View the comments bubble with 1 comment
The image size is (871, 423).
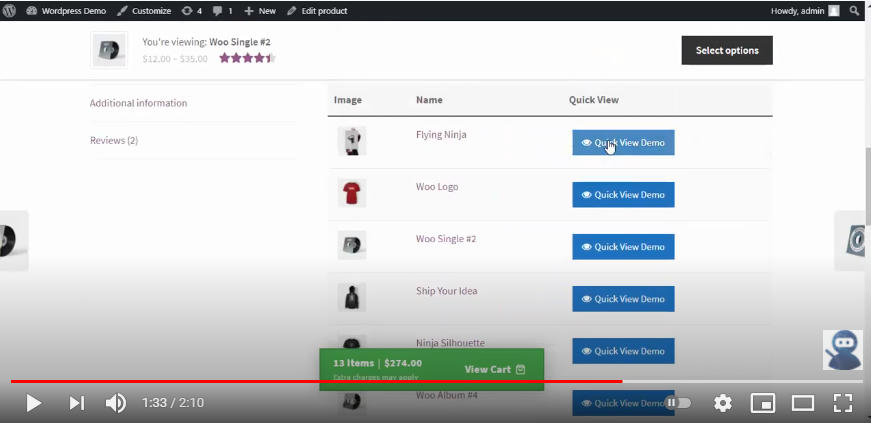pyautogui.click(x=223, y=11)
